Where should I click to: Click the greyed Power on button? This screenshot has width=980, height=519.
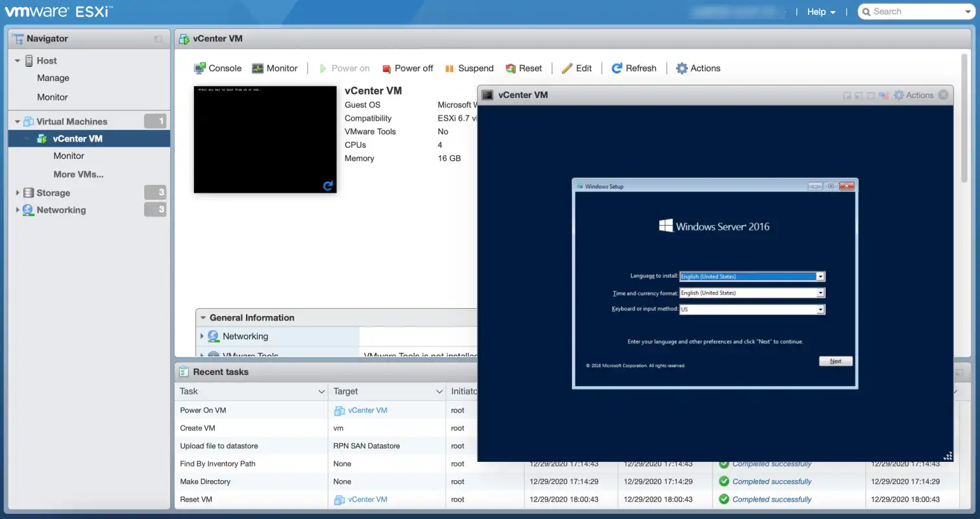point(344,68)
